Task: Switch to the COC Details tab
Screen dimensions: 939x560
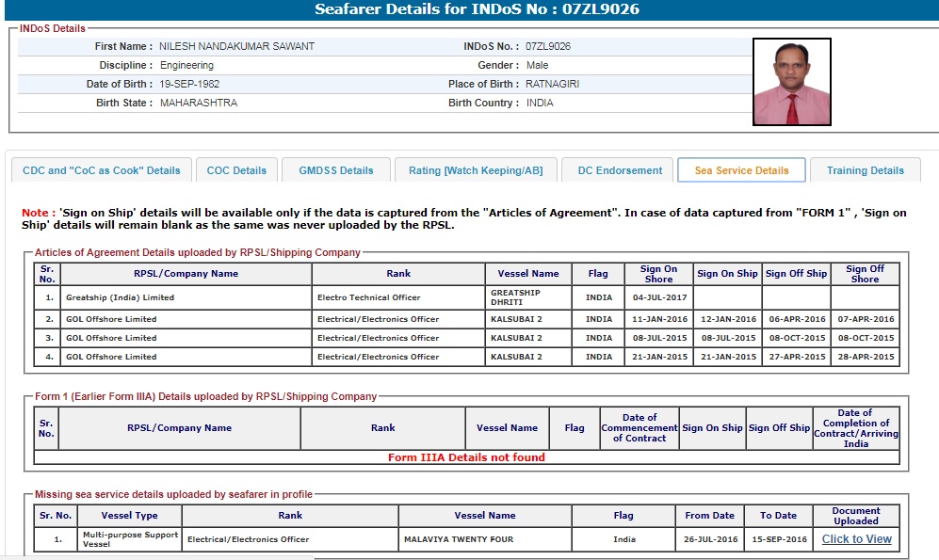Action: [x=236, y=170]
